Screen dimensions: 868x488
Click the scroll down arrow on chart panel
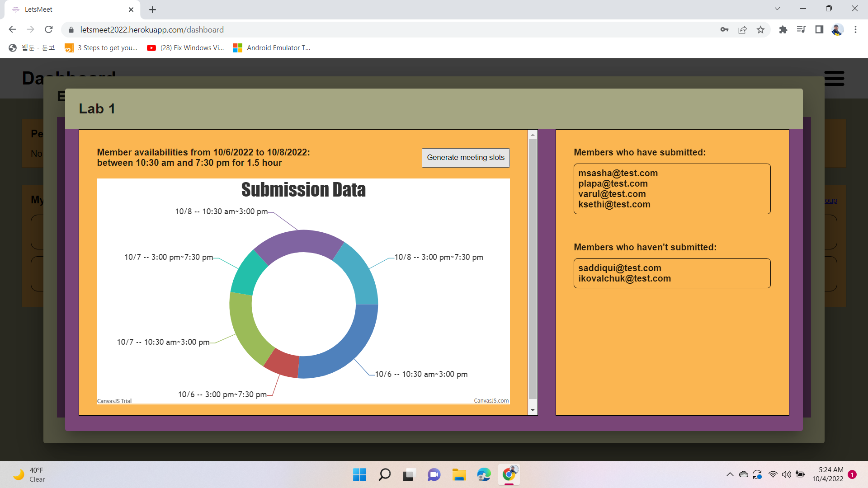coord(533,410)
